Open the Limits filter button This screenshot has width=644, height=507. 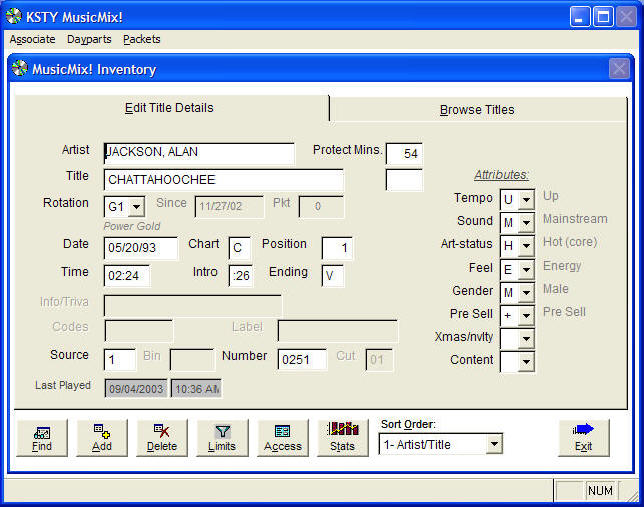point(222,438)
